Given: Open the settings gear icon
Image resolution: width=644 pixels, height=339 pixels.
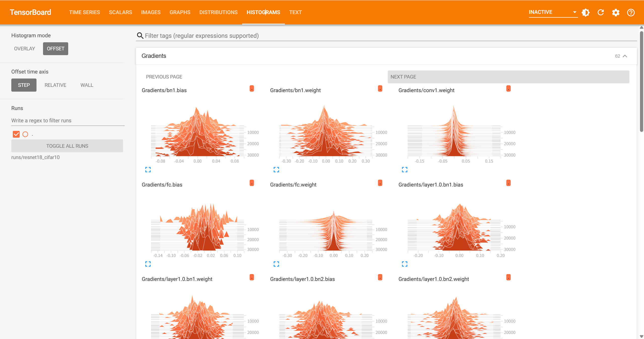Looking at the screenshot, I should 616,12.
